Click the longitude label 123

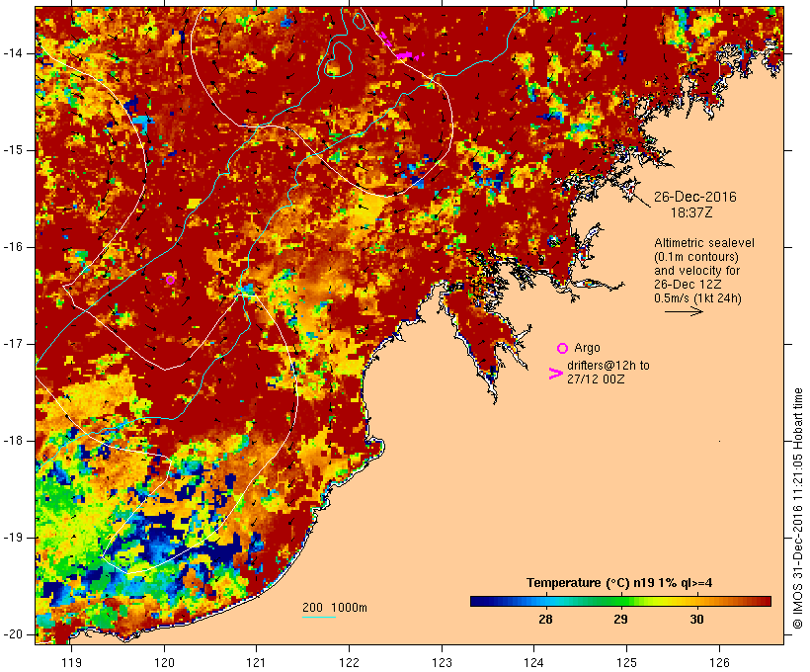442,662
